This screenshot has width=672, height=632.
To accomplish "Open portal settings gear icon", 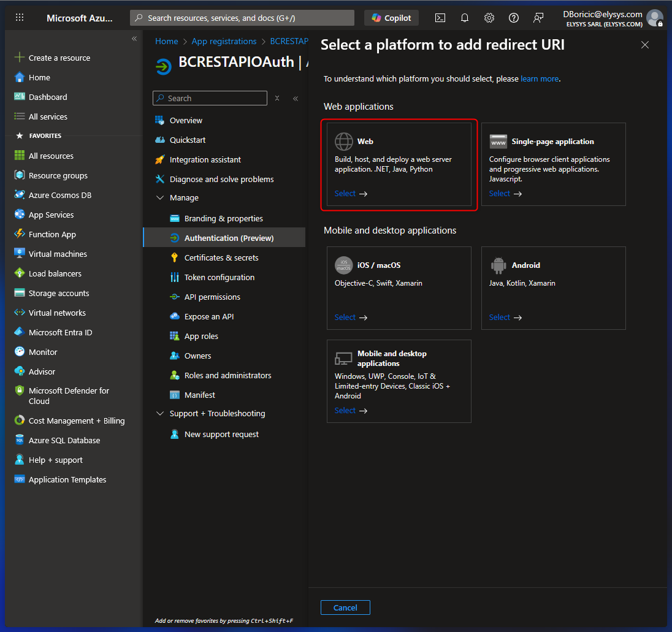I will click(x=489, y=18).
